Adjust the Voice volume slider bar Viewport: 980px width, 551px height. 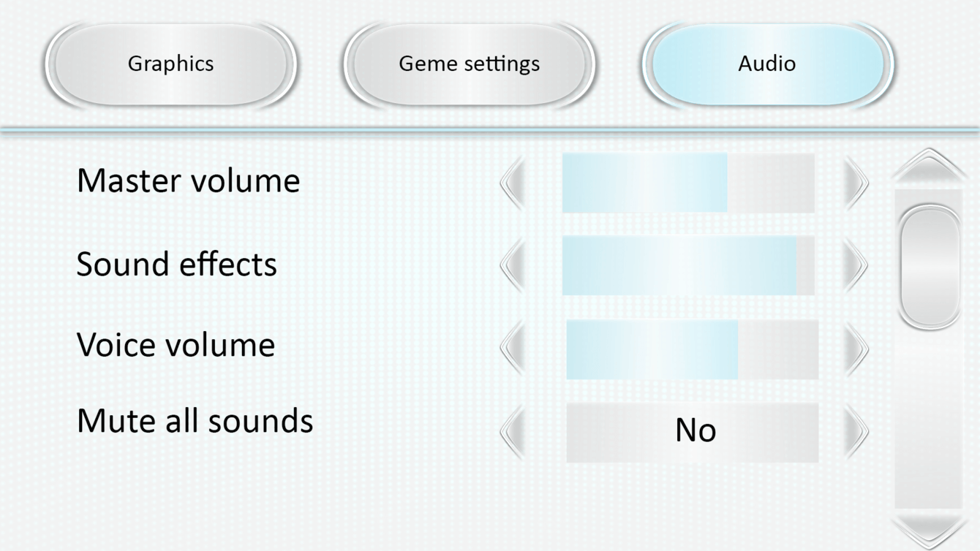point(692,349)
